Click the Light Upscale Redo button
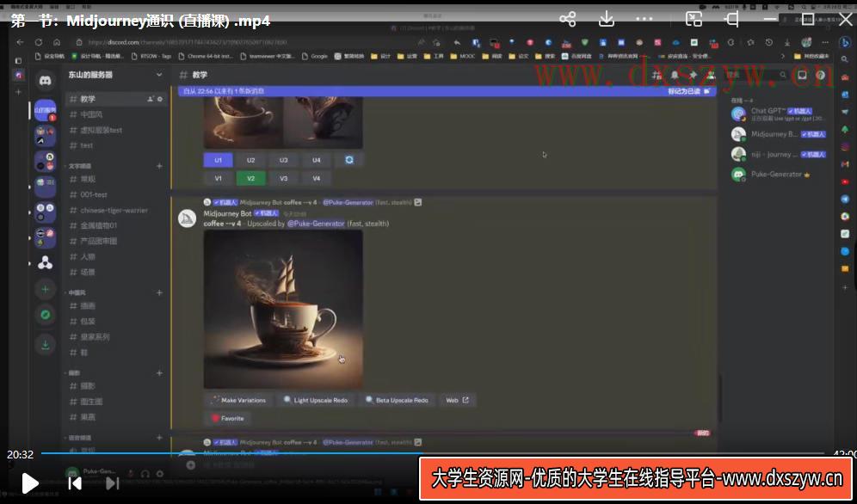 [316, 400]
